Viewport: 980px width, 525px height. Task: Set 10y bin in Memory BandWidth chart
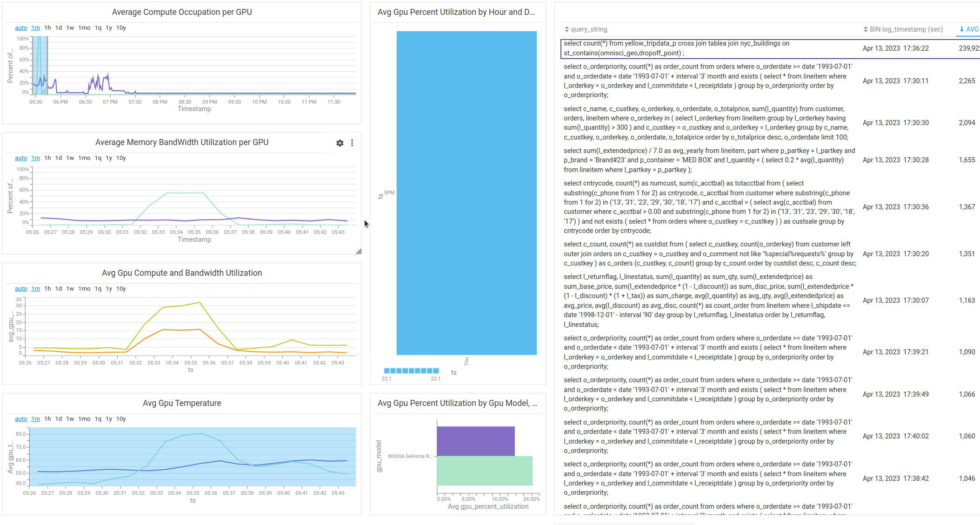(121, 158)
